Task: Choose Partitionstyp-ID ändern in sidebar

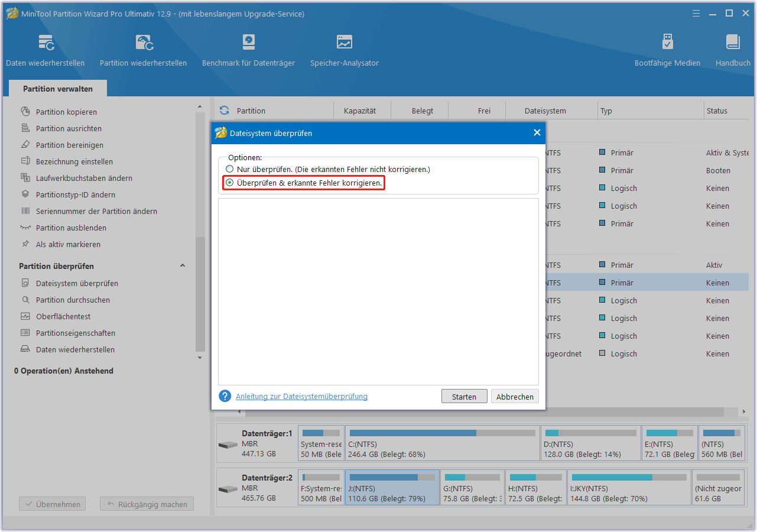Action: [x=76, y=194]
